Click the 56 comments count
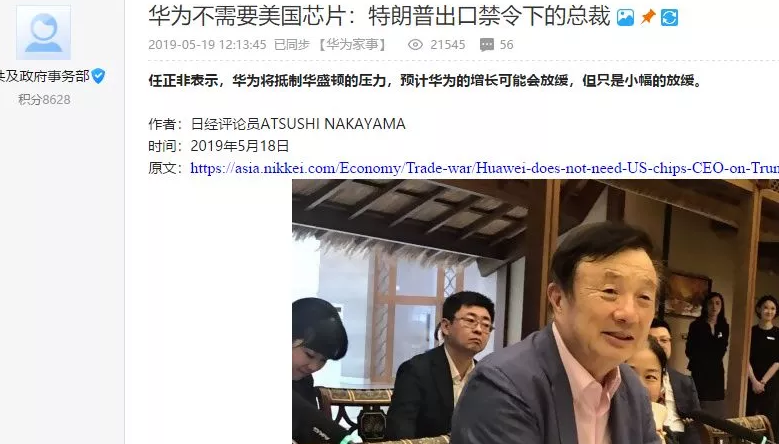779x444 pixels. point(506,45)
